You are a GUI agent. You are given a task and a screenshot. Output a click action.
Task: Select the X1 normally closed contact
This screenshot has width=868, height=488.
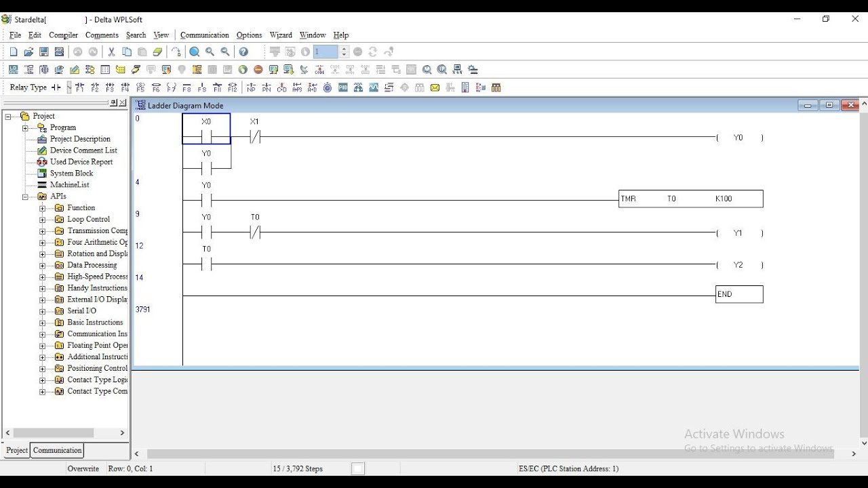(254, 137)
